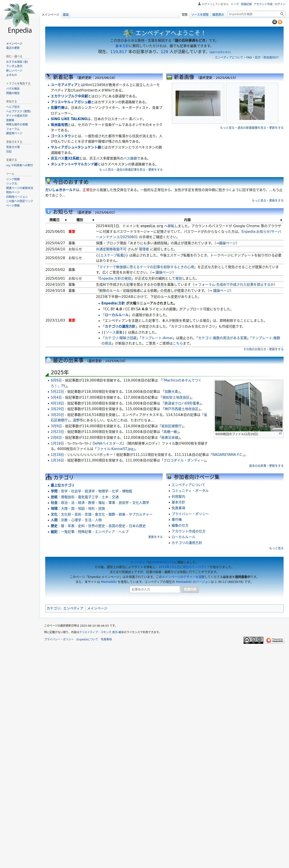The image size is (289, 868).
Task: Click the Creative Commons license badge
Action: click(253, 640)
